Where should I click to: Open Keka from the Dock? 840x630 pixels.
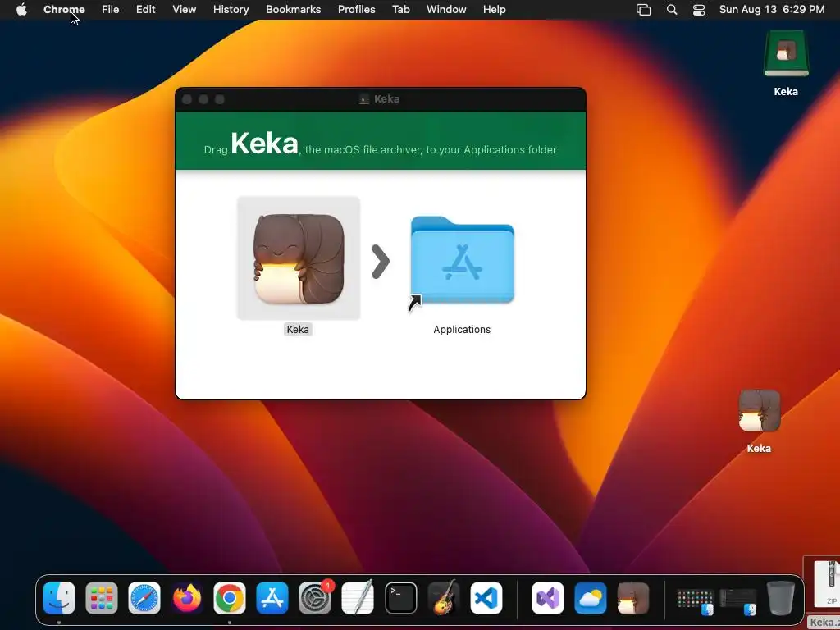point(633,598)
